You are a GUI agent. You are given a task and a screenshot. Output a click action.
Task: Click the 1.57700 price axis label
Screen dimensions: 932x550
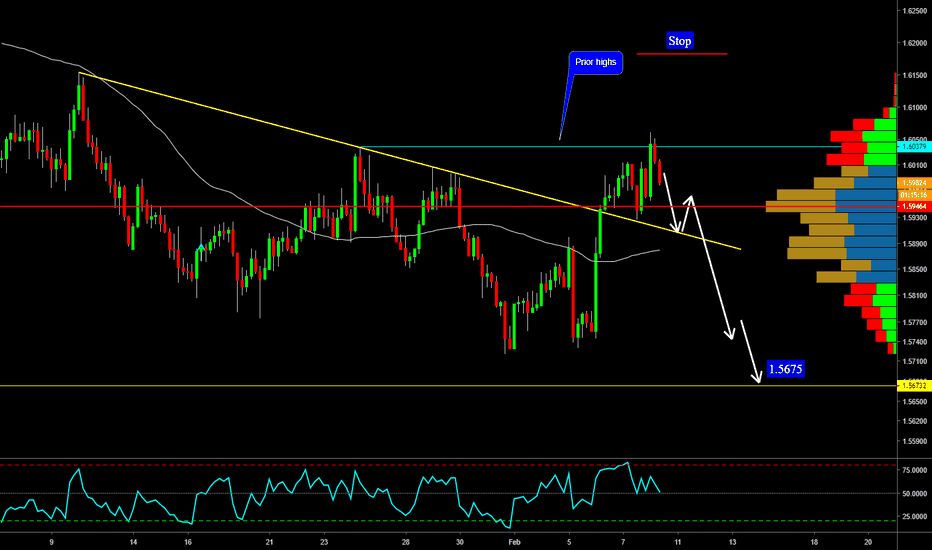tap(915, 322)
